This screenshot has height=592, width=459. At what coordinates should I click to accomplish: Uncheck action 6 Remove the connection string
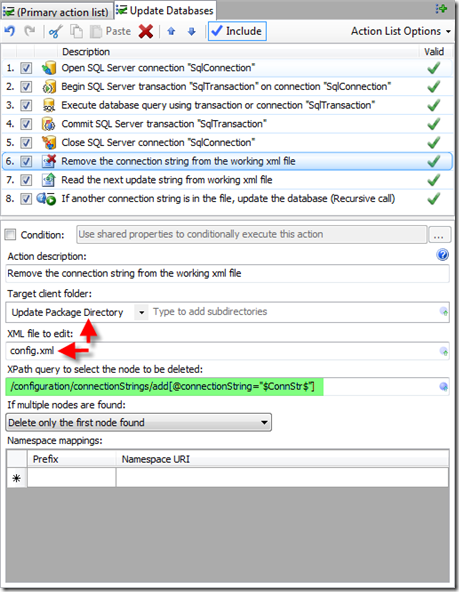(26, 162)
